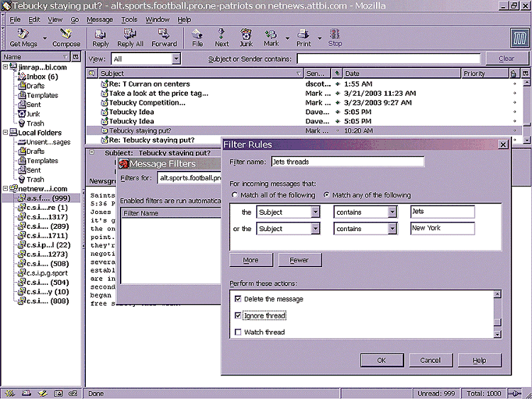This screenshot has width=532, height=399.
Task: Click the online/offline status icon
Action: 514,393
